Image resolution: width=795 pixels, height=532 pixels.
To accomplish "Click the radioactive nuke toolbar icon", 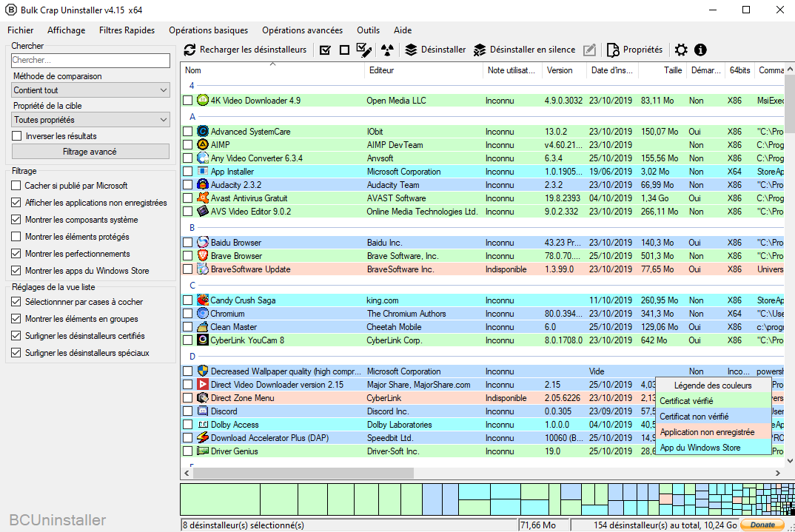I will click(x=387, y=50).
